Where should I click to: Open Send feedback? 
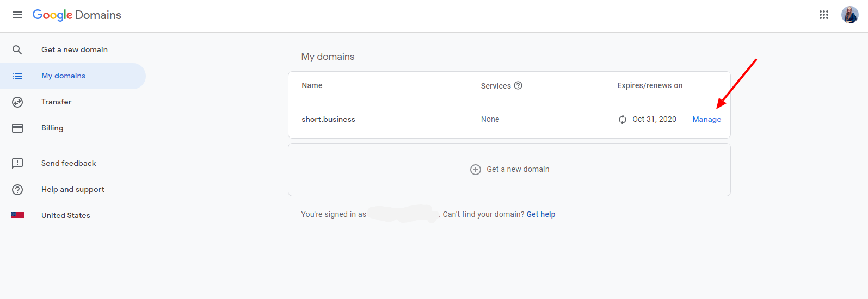coord(73,163)
